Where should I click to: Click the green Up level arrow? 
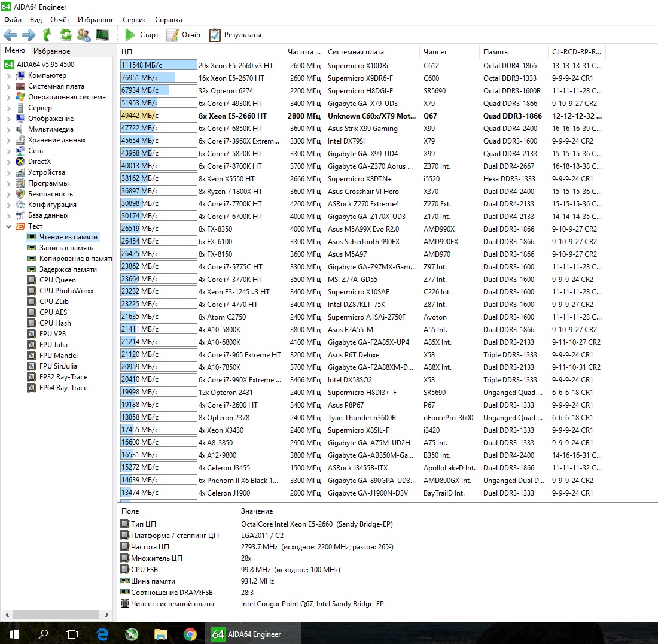(47, 35)
